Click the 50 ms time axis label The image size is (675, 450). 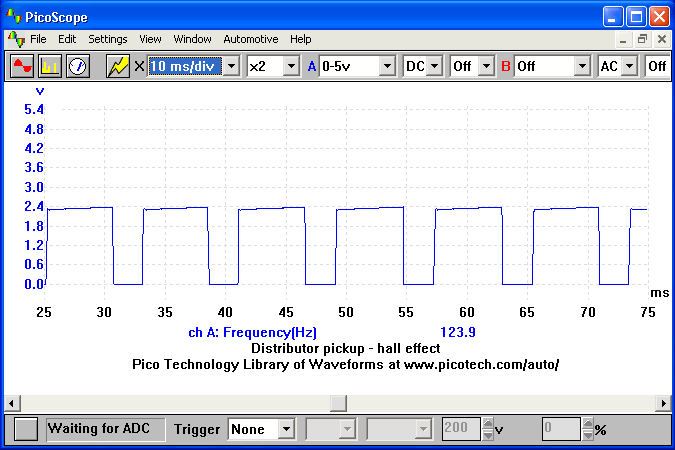point(346,312)
